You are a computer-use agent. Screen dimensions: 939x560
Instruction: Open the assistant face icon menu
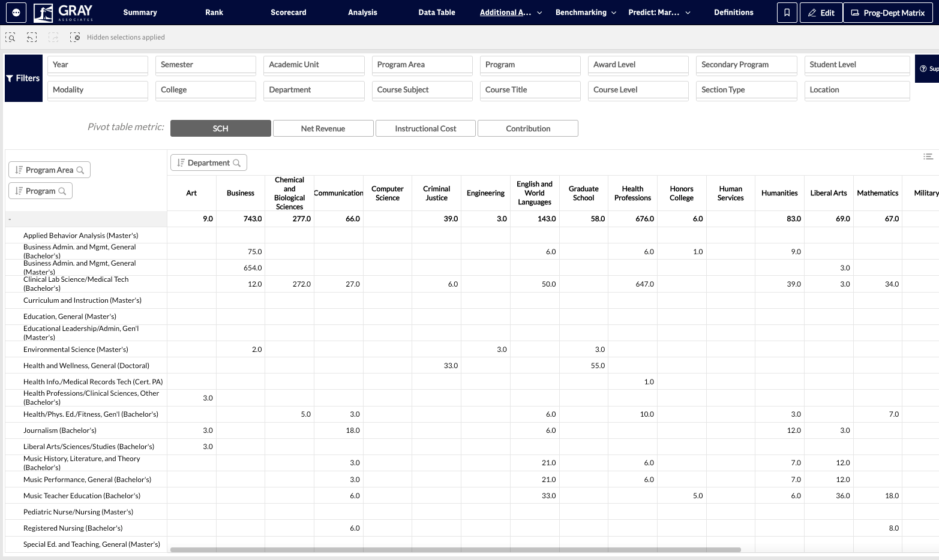(16, 12)
